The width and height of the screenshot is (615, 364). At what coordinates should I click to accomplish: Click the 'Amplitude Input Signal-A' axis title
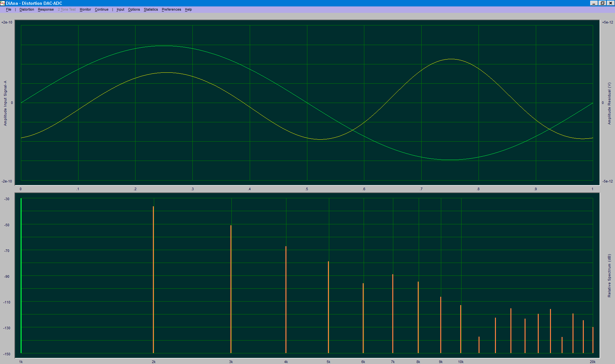(x=5, y=103)
